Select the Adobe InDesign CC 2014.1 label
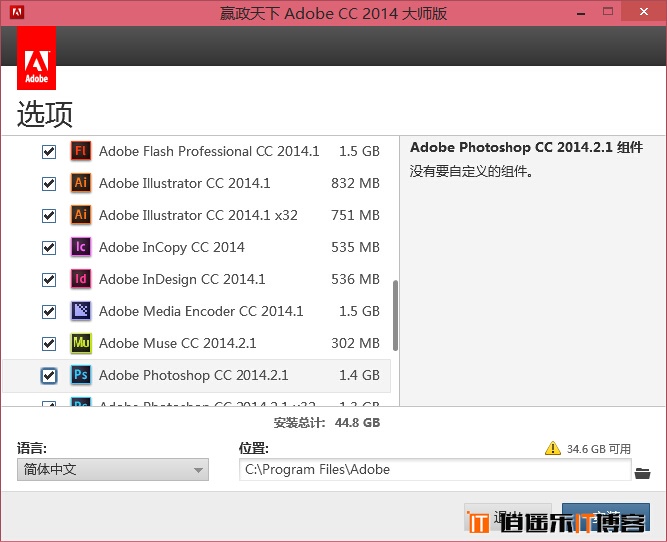The width and height of the screenshot is (667, 542). pyautogui.click(x=182, y=280)
